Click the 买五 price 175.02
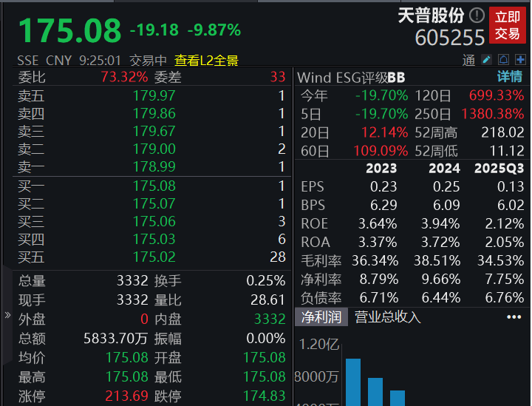Viewport: 532px width, 406px height. pyautogui.click(x=154, y=257)
